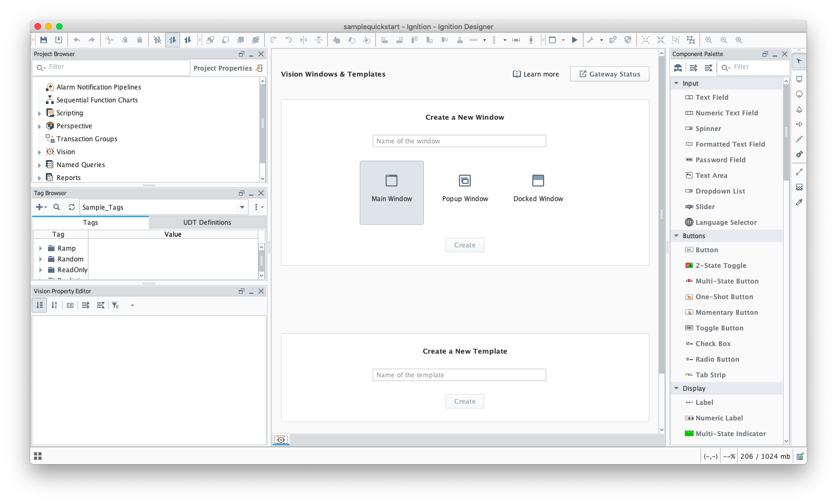Follow the Learn more link

click(536, 74)
